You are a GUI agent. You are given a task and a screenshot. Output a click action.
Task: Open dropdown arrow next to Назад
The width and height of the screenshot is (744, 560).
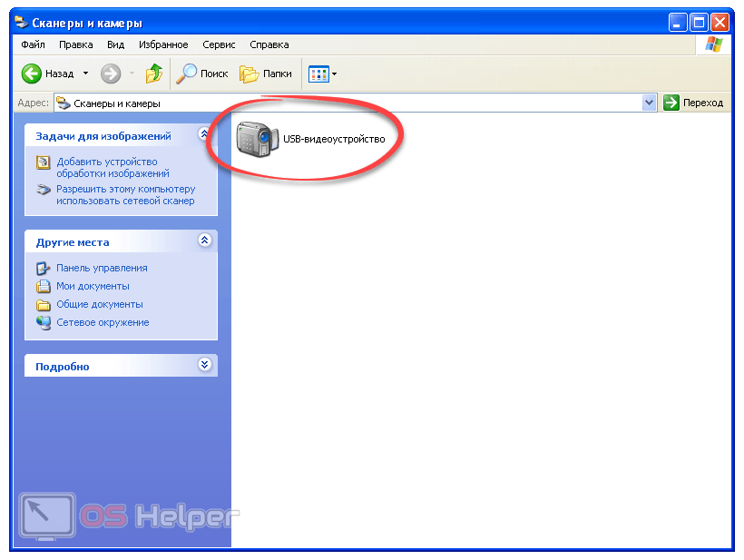(86, 74)
